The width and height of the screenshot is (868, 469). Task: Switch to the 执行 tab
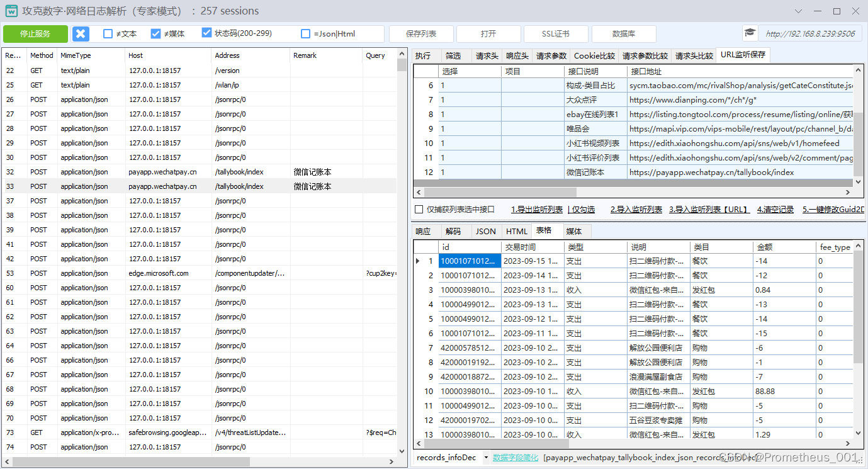pos(423,56)
